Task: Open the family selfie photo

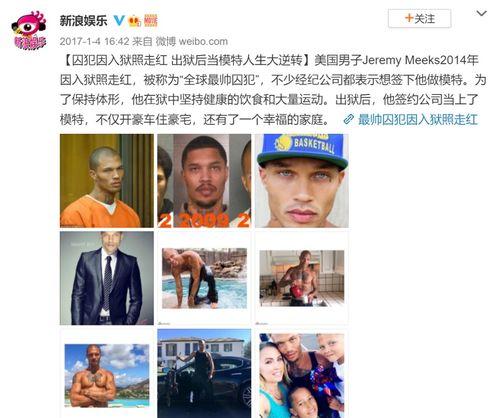Action: (x=302, y=374)
